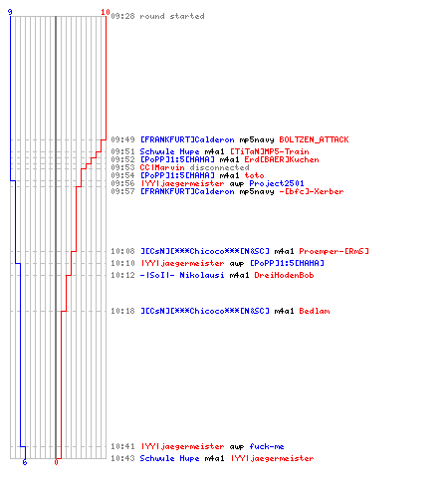
Task: Click the red name toto at 09:54
Action: 254,175
